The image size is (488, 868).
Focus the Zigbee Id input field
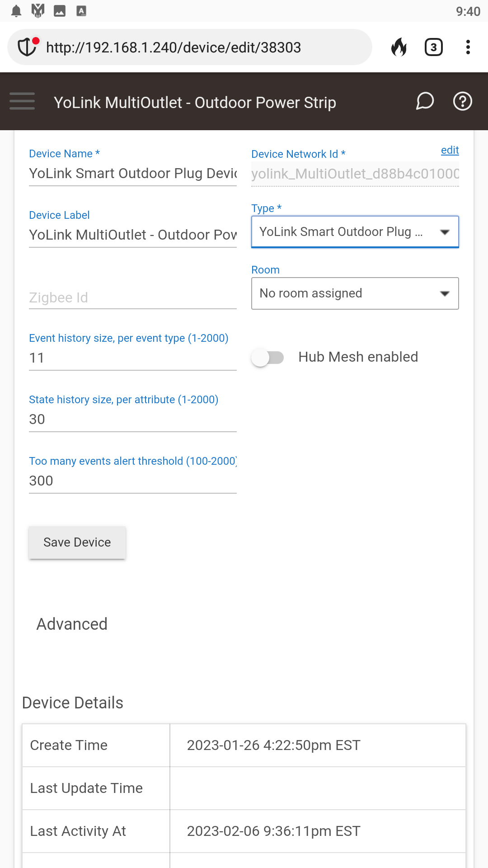coord(133,297)
